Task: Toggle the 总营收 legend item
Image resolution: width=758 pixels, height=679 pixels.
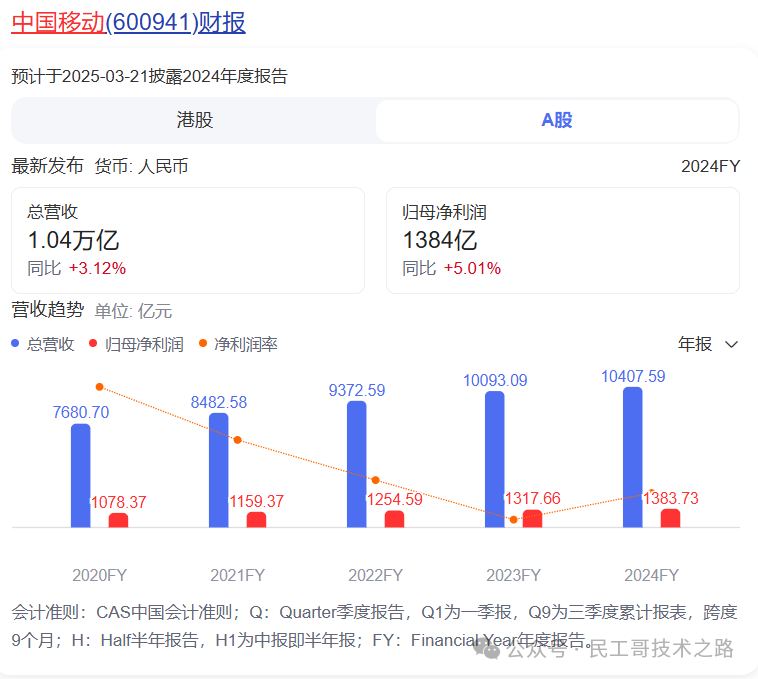Action: click(43, 344)
